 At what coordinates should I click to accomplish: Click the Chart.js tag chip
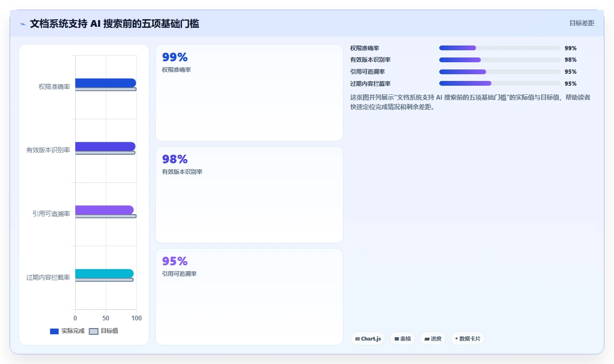368,339
